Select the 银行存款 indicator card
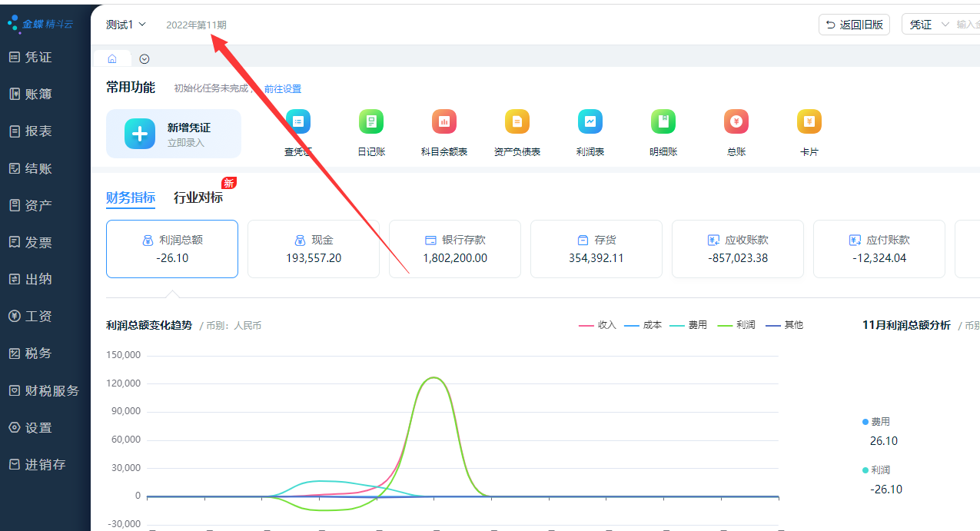Screen dimensions: 980x531 click(x=455, y=249)
